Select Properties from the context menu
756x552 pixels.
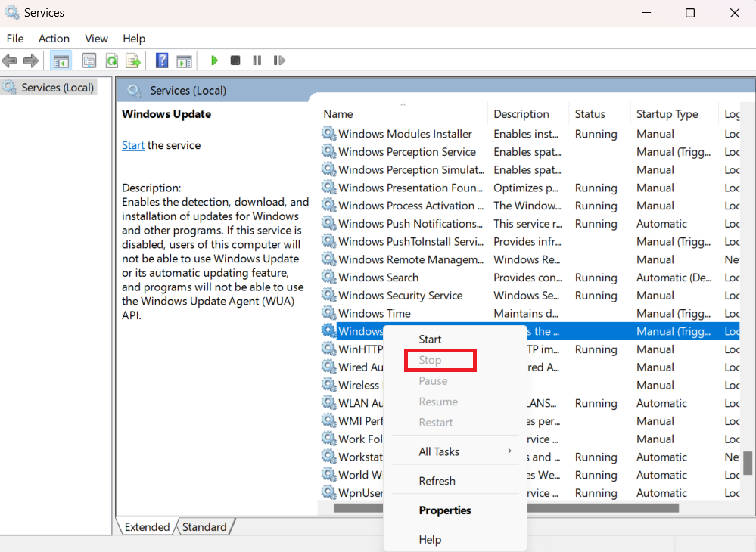click(x=445, y=510)
